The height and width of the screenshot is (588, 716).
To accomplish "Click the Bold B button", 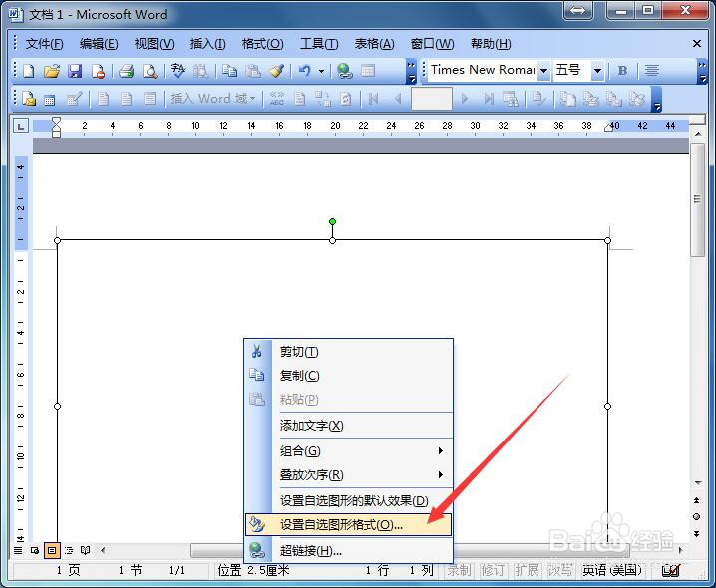I will click(622, 71).
